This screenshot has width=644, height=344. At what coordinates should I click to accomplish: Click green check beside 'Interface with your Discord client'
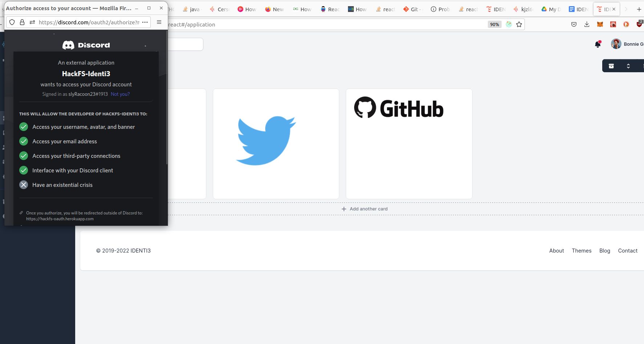24,170
